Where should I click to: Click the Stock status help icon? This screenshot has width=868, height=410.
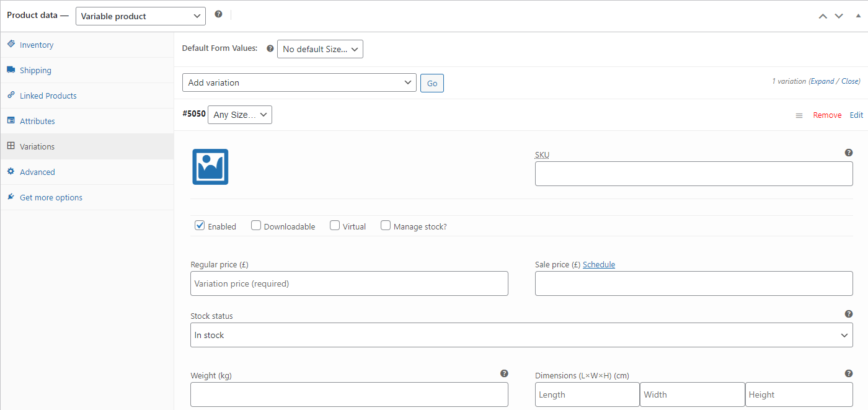(849, 314)
